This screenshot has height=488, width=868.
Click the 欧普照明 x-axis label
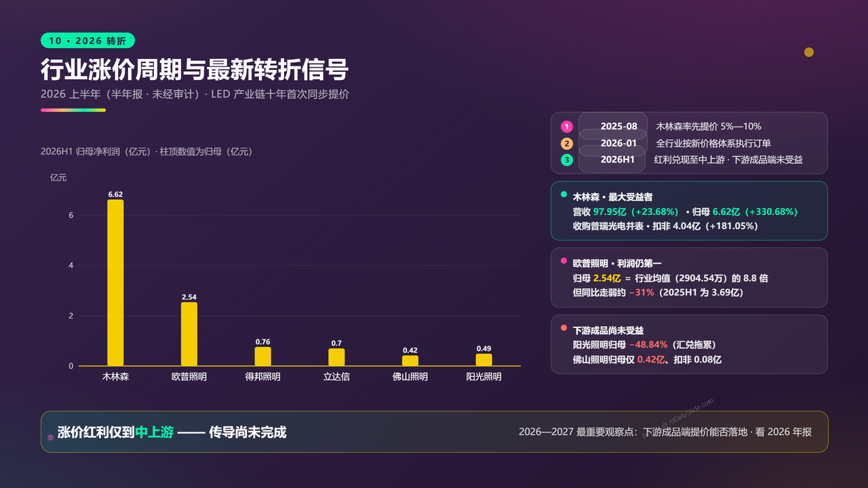click(x=189, y=377)
